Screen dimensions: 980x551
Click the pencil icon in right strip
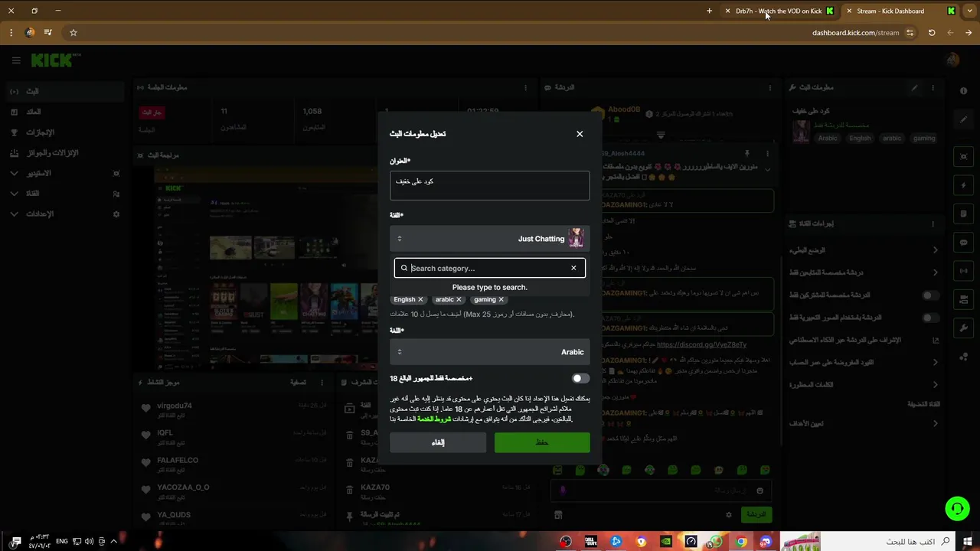[x=964, y=119]
